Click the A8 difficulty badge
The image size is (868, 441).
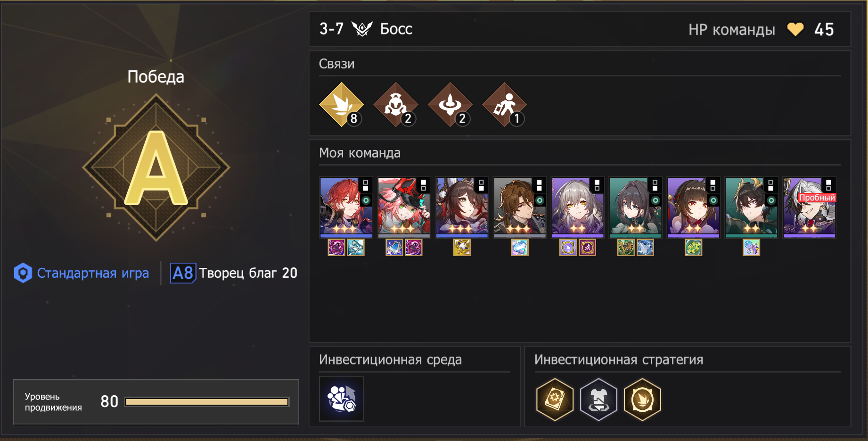pos(183,273)
